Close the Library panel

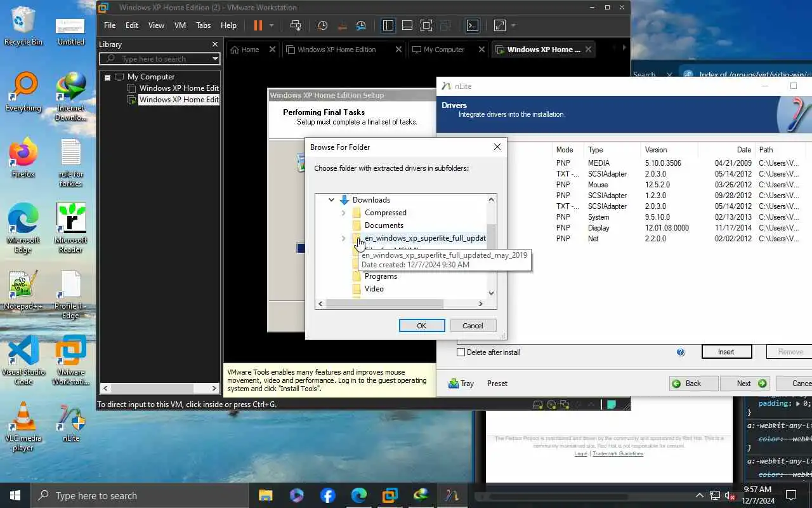[215, 44]
